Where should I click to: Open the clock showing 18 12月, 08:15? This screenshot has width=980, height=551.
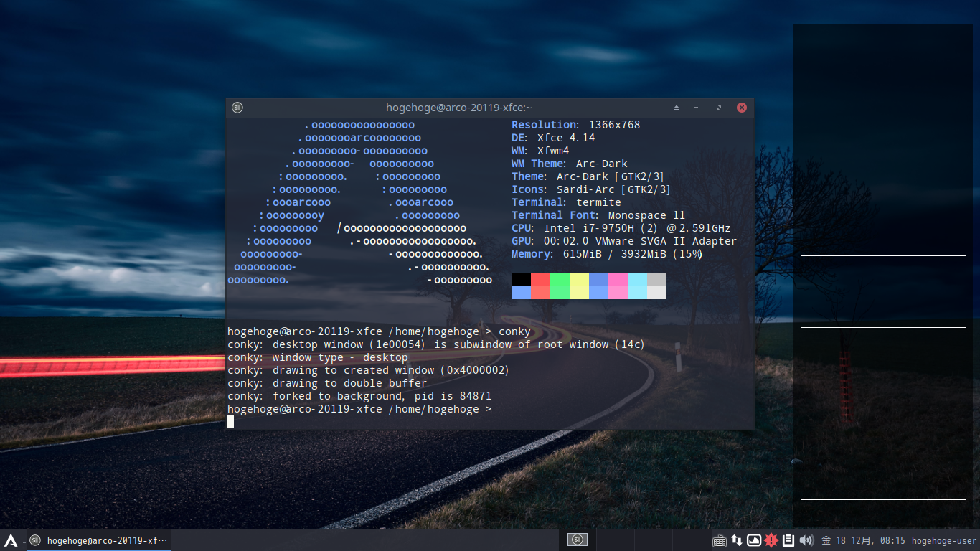coord(863,540)
